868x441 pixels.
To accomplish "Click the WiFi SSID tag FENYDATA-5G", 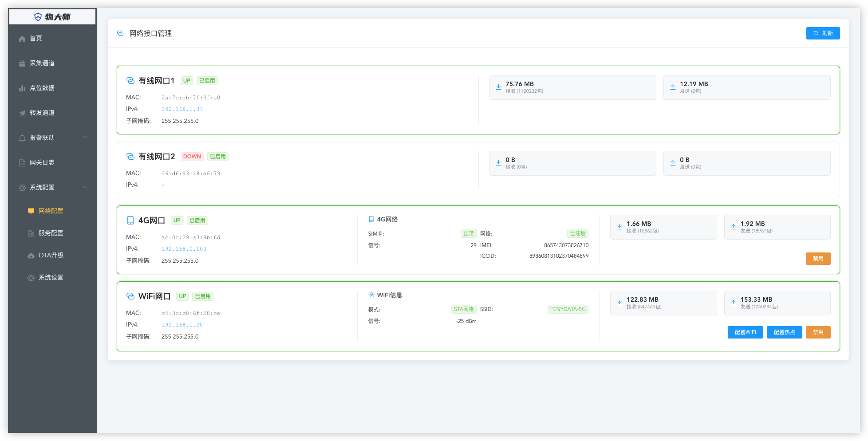I will point(568,309).
